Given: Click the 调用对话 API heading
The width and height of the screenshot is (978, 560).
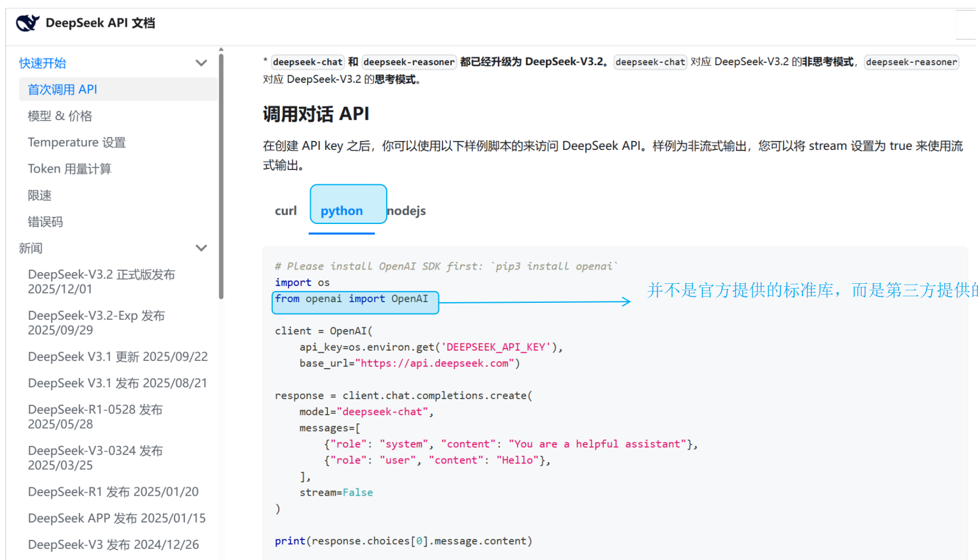Looking at the screenshot, I should pyautogui.click(x=316, y=114).
